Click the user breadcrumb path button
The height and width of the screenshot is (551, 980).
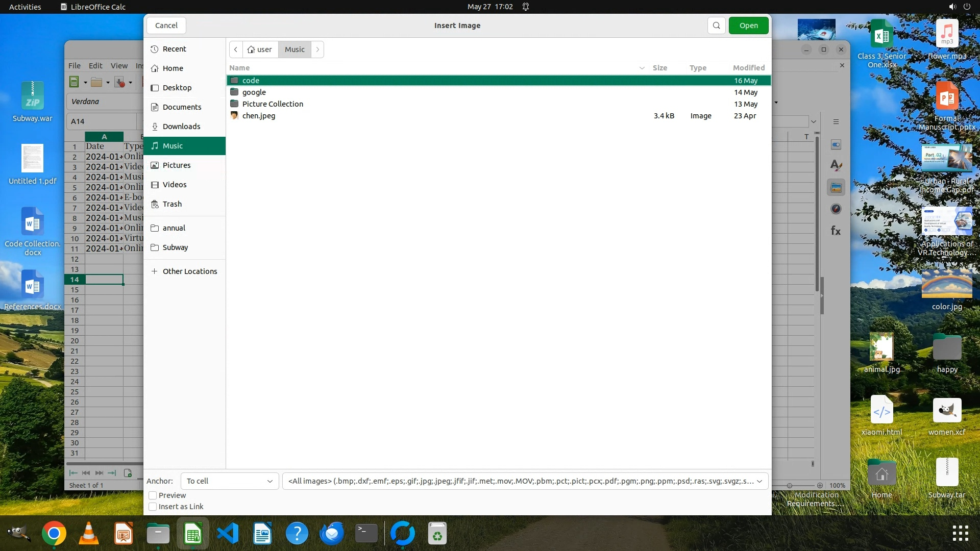click(260, 49)
